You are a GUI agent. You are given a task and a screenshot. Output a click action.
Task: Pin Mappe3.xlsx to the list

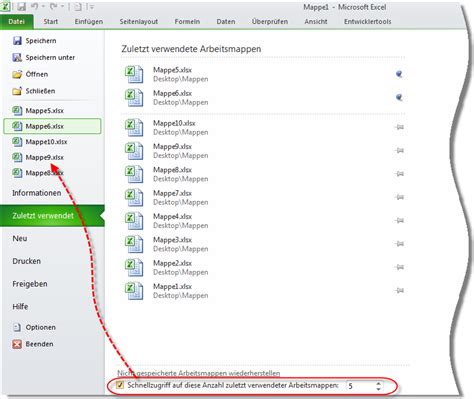399,244
